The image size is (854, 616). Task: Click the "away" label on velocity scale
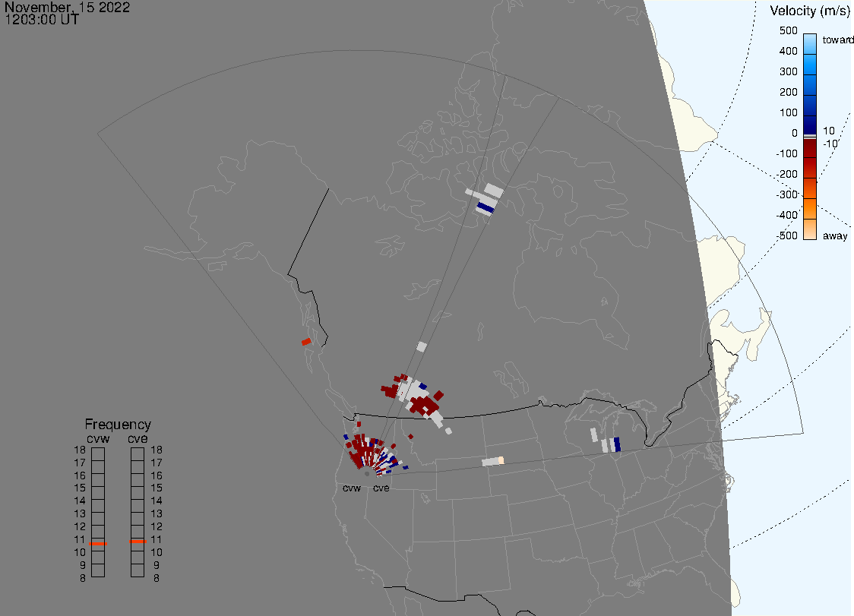tap(835, 235)
